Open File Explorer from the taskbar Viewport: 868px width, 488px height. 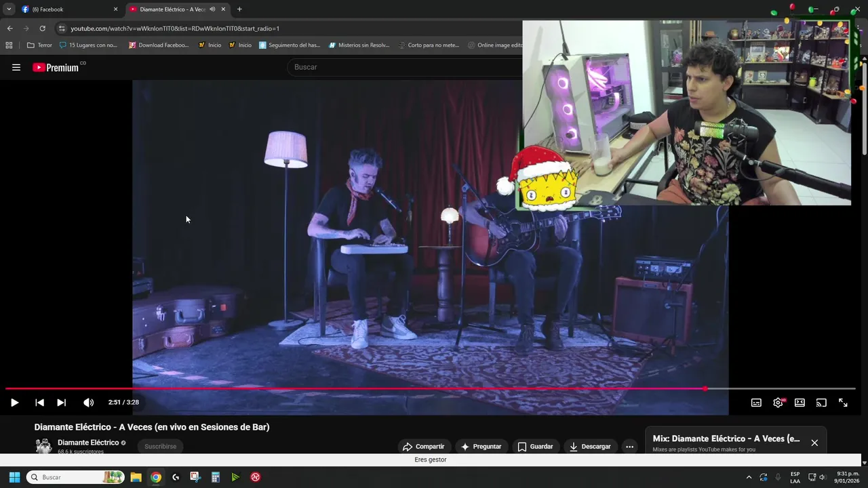[136, 477]
